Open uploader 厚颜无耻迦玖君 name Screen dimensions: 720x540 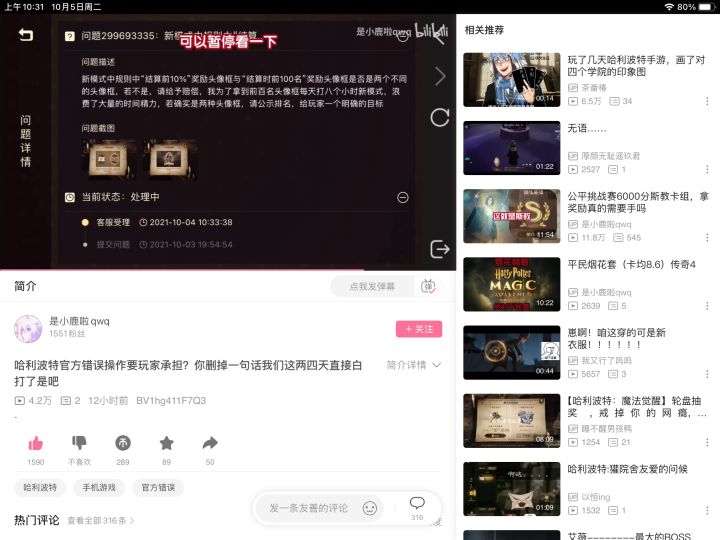coord(611,156)
